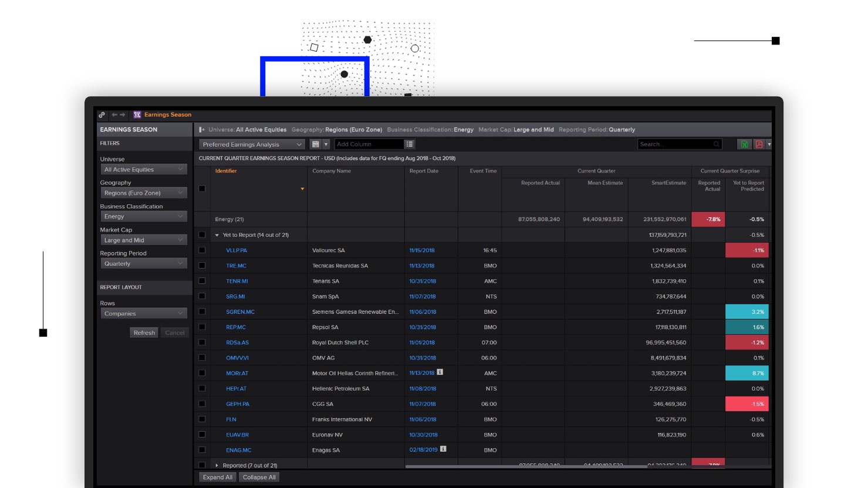Image resolution: width=868 pixels, height=488 pixels.
Task: Open the column list icon beside Add Column
Action: point(410,144)
